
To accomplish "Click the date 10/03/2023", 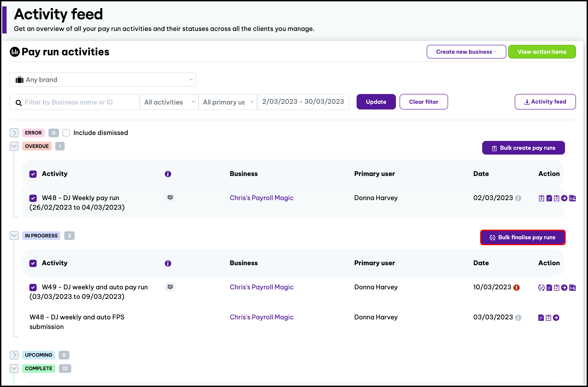I will pyautogui.click(x=492, y=287).
